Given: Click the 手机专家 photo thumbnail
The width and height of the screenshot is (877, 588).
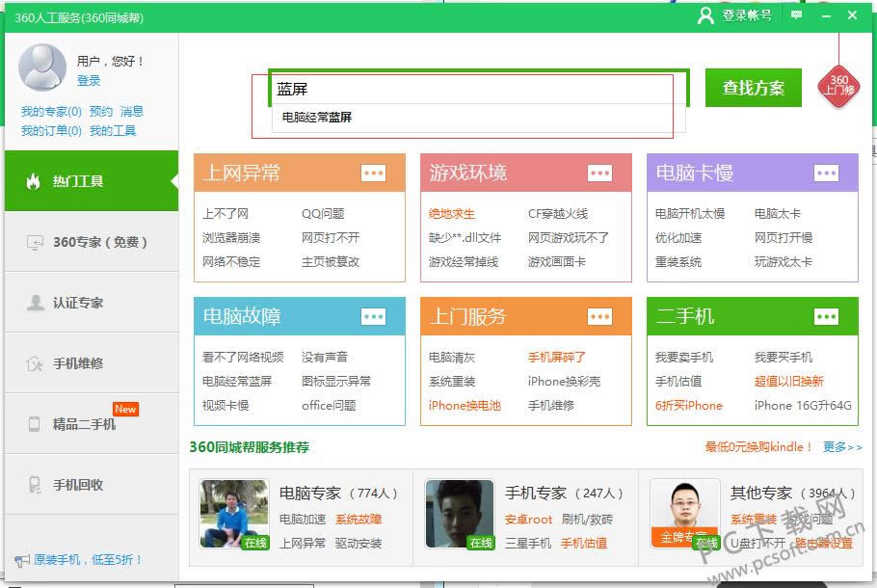Looking at the screenshot, I should click(460, 514).
